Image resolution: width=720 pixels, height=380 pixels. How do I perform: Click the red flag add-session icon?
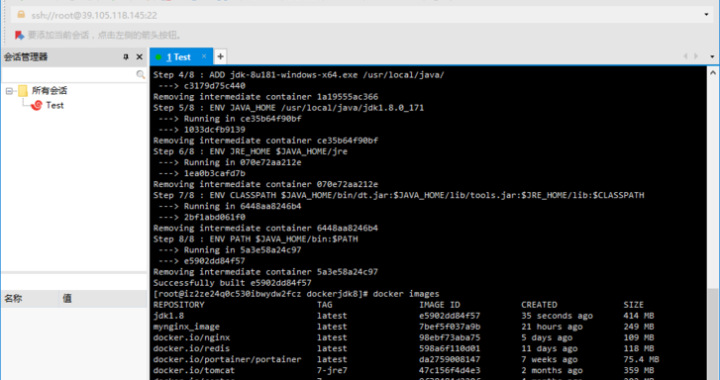(x=19, y=35)
